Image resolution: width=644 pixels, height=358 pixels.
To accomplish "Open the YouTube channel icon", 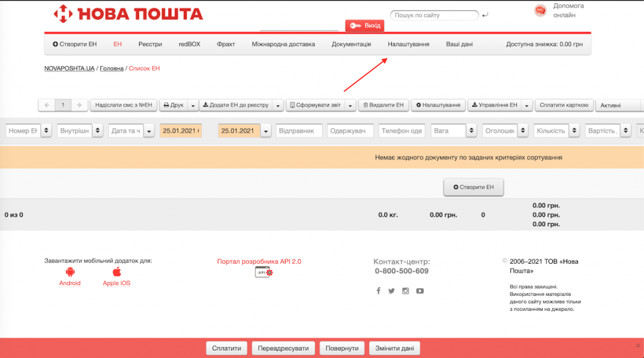I will (419, 291).
